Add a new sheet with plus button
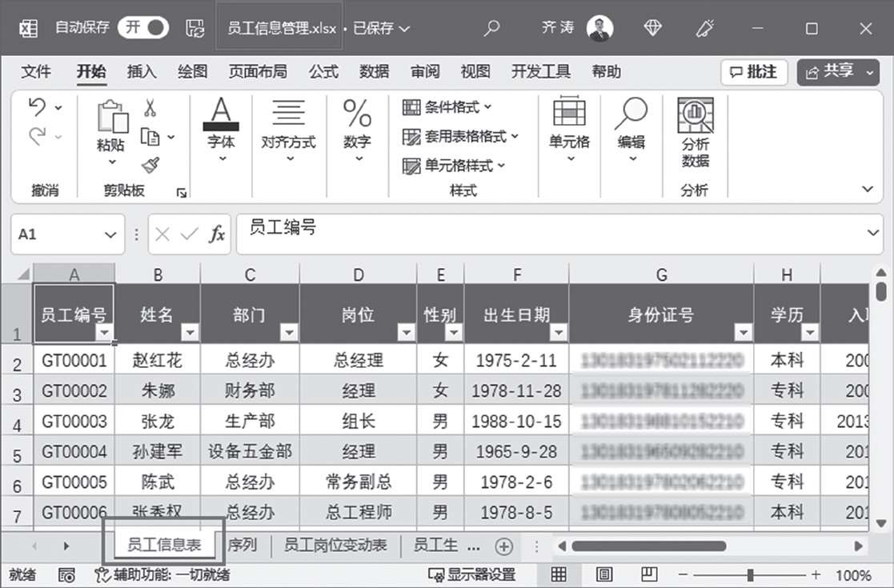 (x=503, y=546)
